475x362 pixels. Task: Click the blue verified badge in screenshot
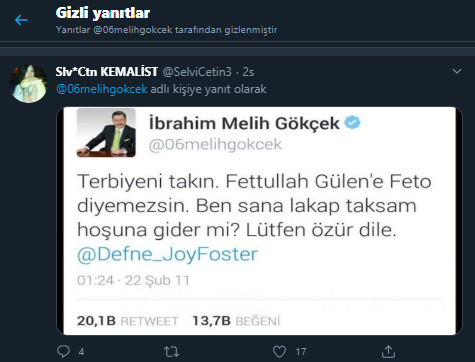[352, 123]
